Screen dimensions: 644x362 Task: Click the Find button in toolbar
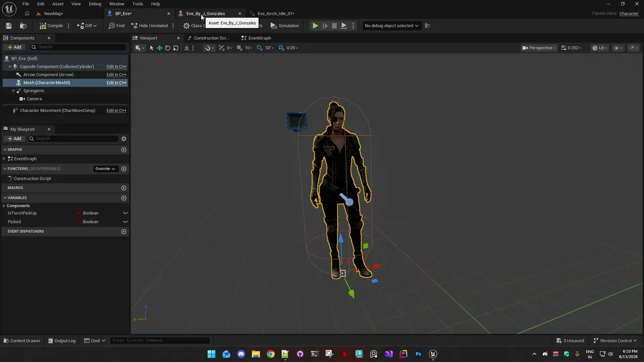(117, 26)
